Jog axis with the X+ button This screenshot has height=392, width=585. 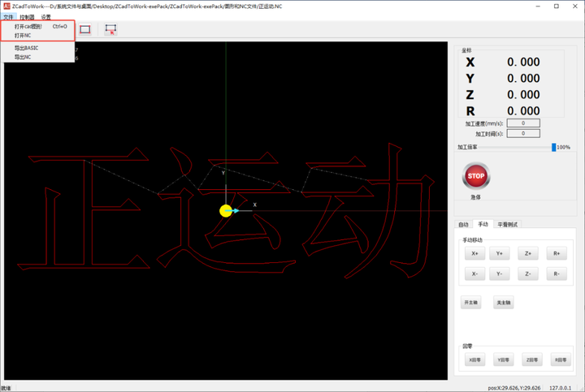tap(474, 253)
